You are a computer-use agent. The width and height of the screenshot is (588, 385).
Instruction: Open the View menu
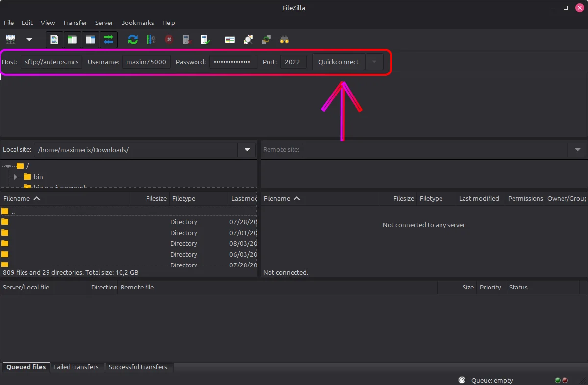(48, 23)
